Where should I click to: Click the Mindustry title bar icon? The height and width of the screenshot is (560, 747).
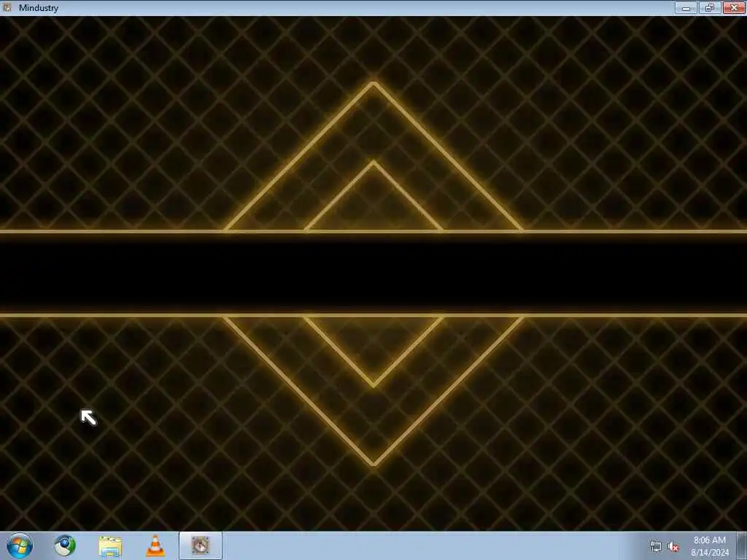pos(7,7)
